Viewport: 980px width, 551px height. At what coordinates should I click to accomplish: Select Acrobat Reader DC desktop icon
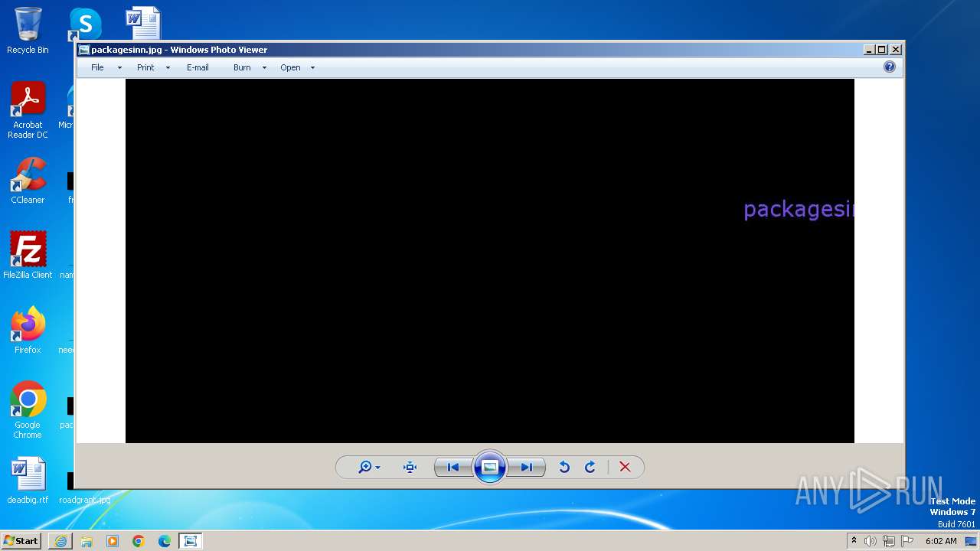28,110
